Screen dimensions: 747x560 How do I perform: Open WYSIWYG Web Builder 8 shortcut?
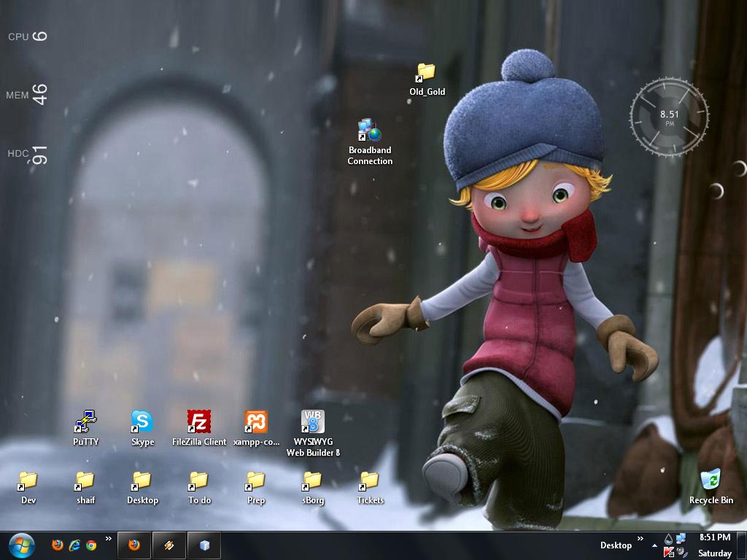[x=313, y=422]
